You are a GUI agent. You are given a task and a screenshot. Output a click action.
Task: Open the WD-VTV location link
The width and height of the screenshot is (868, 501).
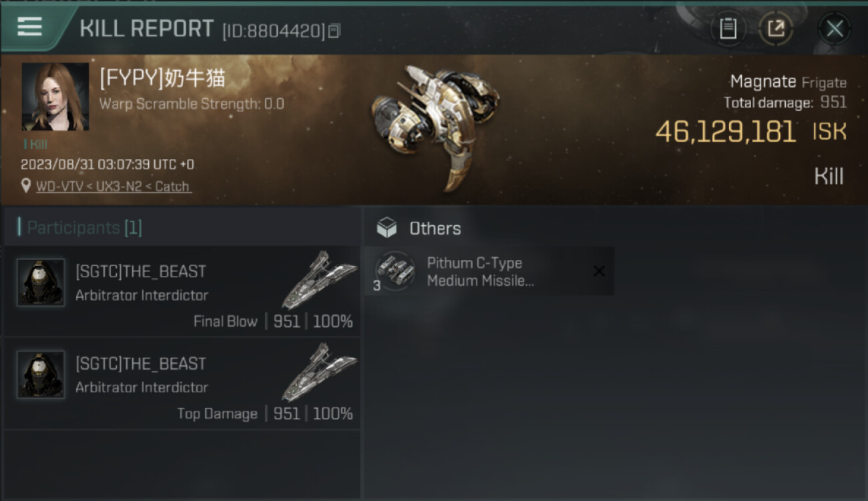pyautogui.click(x=114, y=186)
